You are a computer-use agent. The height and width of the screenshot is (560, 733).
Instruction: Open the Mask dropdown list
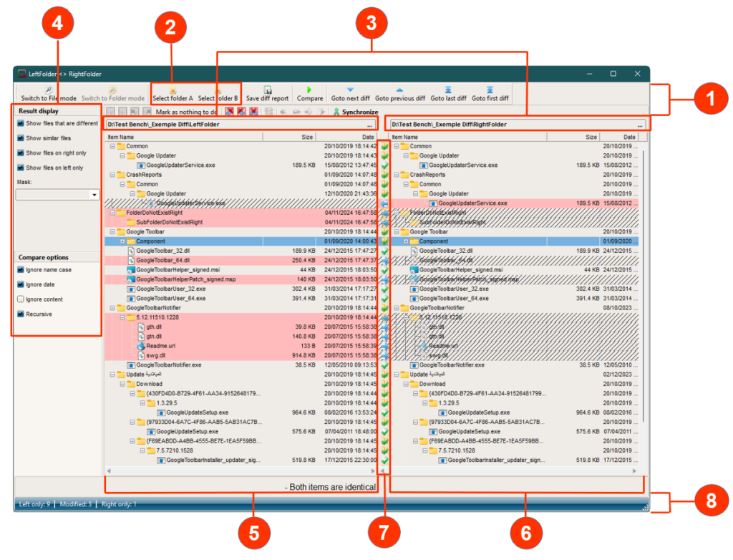pyautogui.click(x=94, y=195)
